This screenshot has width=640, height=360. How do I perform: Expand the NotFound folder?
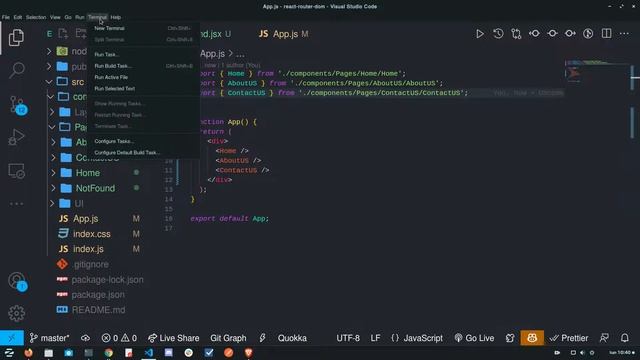(96, 188)
